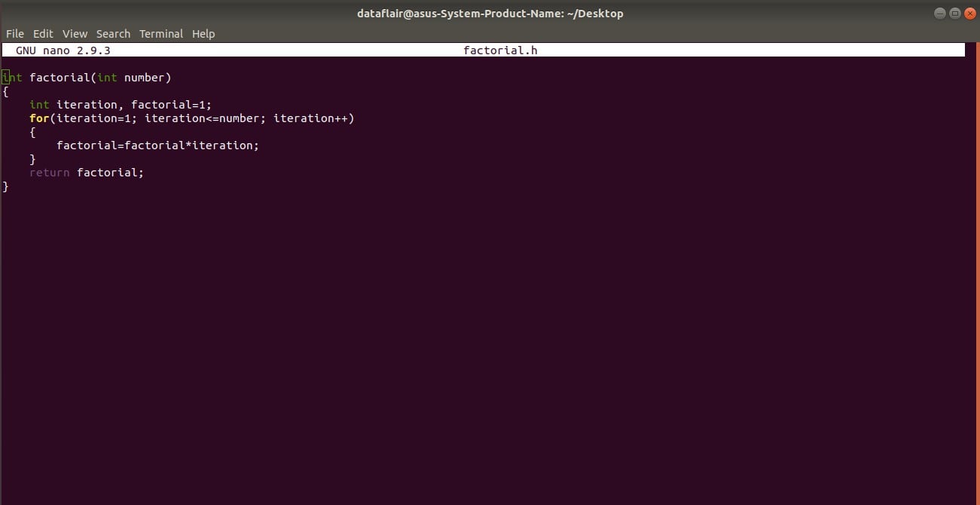Click the for loop line in the code

(x=192, y=118)
